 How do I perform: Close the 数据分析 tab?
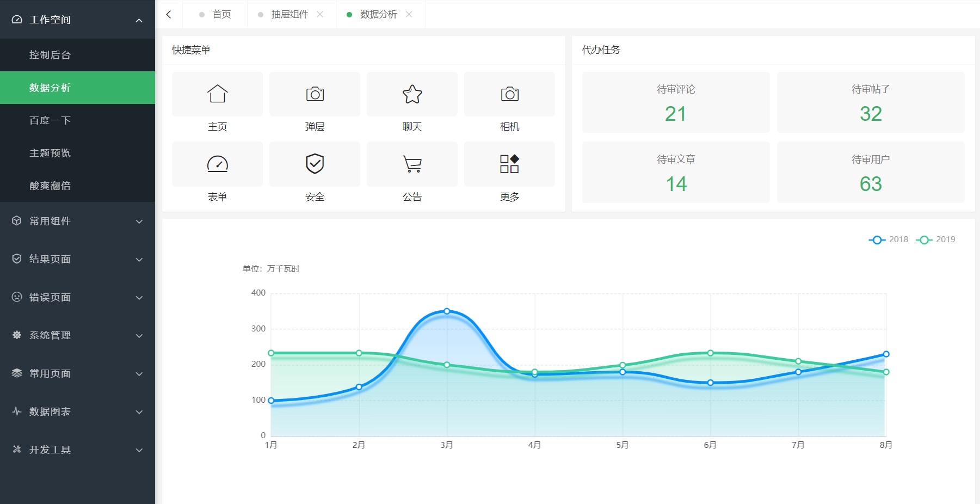pos(409,15)
